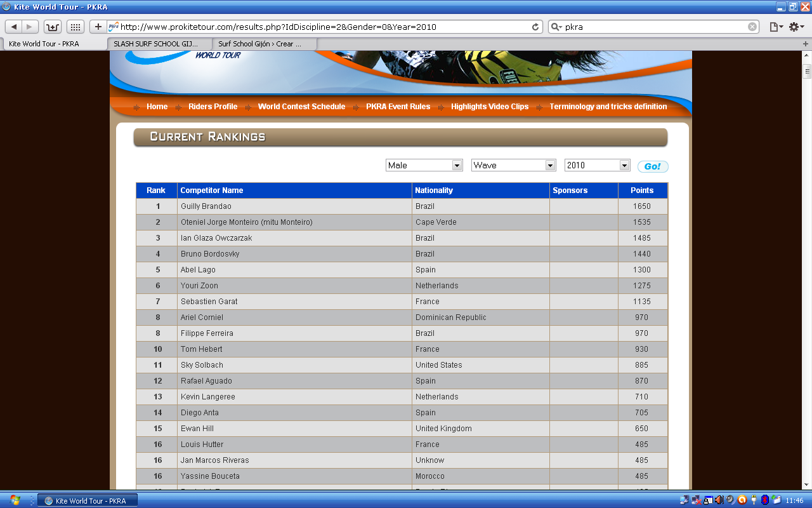Click the Rank column header
This screenshot has height=508, width=812.
click(157, 190)
